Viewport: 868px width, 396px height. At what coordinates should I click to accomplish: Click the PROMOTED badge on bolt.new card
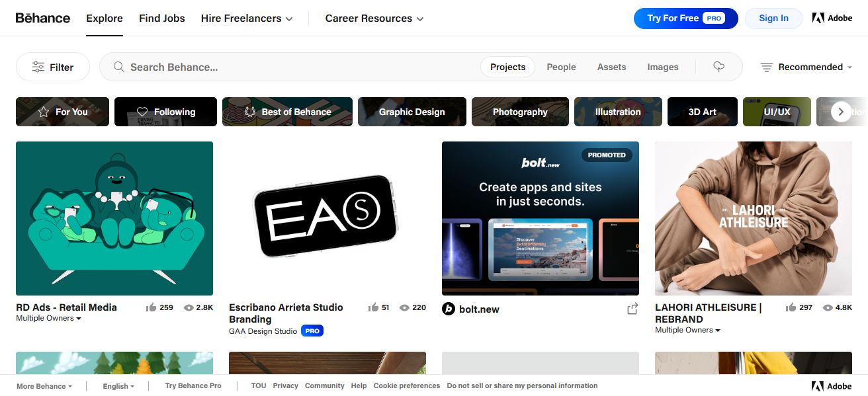coord(607,155)
